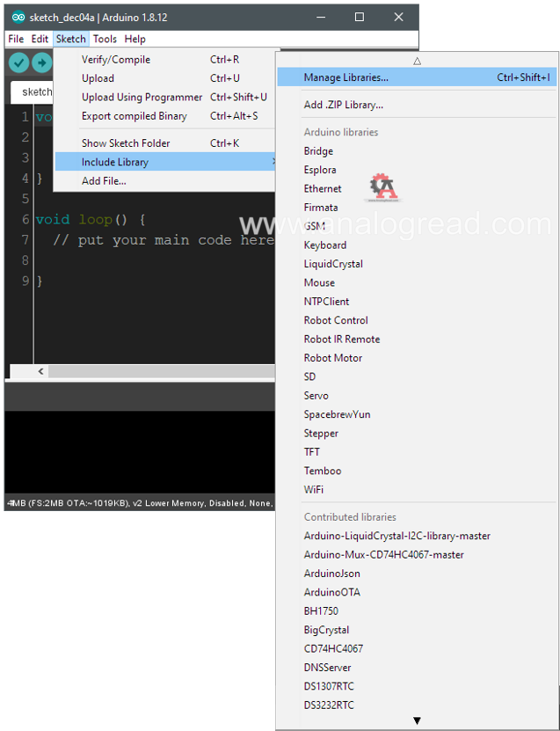Include the ArduinoJson library
The height and width of the screenshot is (731, 560).
pos(417,574)
